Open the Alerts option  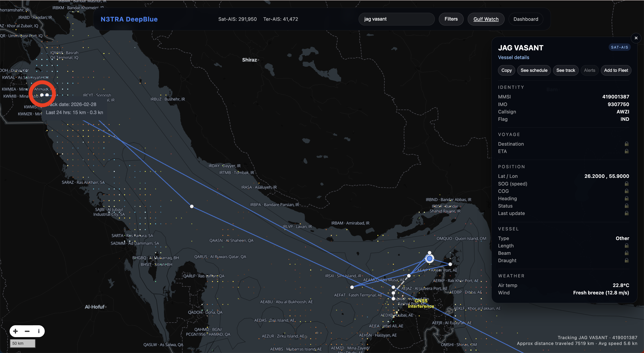coord(589,70)
